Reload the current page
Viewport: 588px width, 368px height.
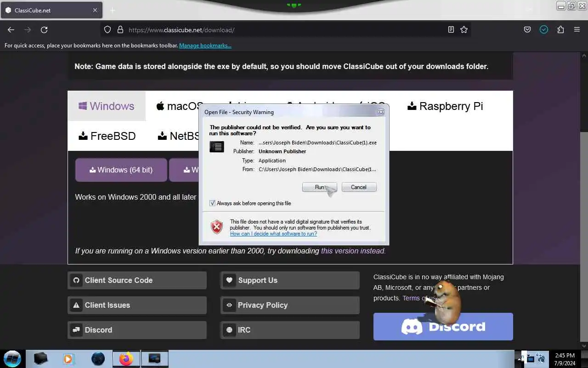point(44,30)
